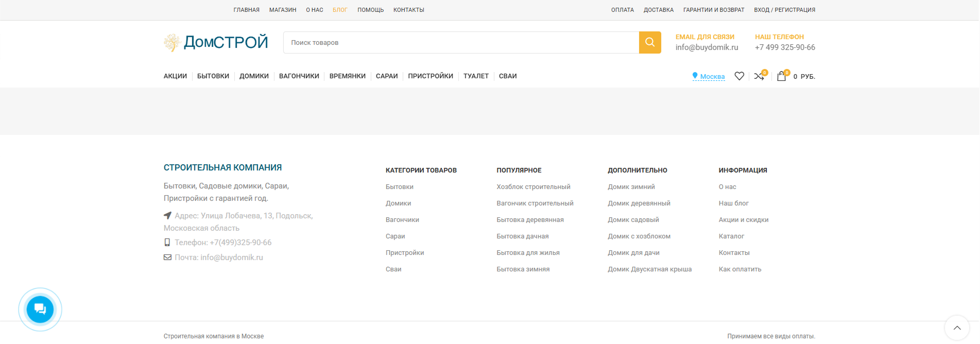Open the compare products shuffle icon
The width and height of the screenshot is (980, 344).
point(759,76)
